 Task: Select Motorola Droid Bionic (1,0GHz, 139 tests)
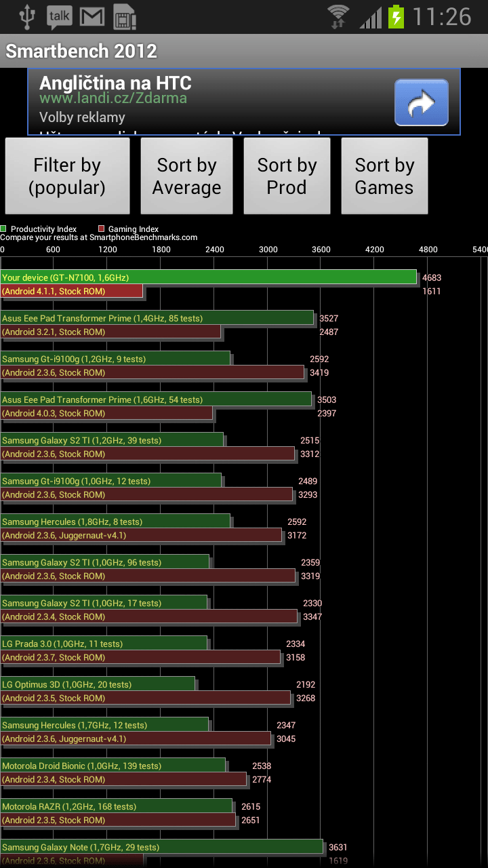(113, 766)
